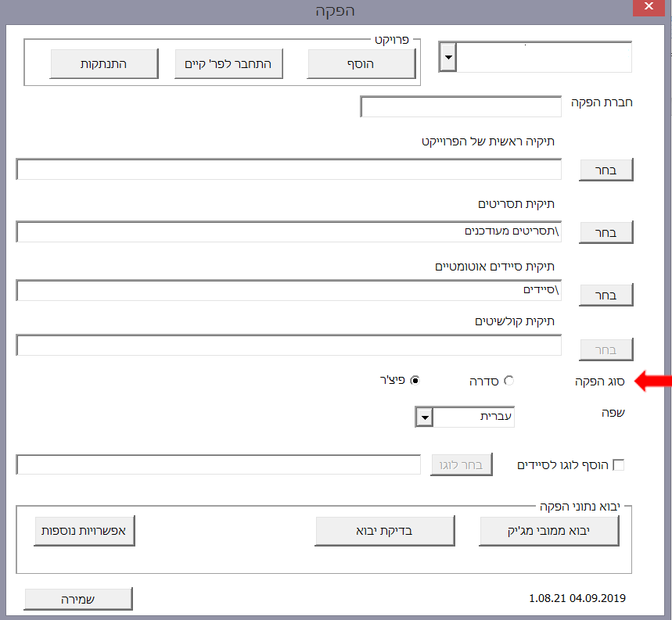The height and width of the screenshot is (620, 672).
Task: Select the פיצ'ר production type radio button
Action: (415, 381)
